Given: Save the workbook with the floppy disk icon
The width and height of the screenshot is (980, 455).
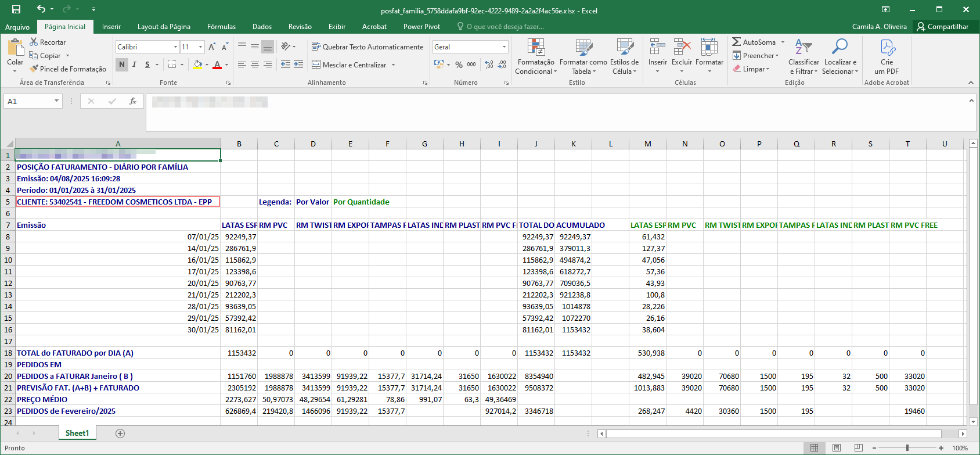Looking at the screenshot, I should pyautogui.click(x=16, y=9).
